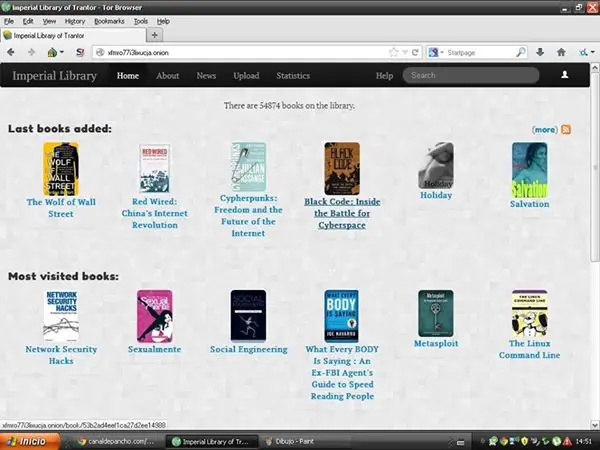Open the View menu
The width and height of the screenshot is (600, 450).
(x=49, y=21)
